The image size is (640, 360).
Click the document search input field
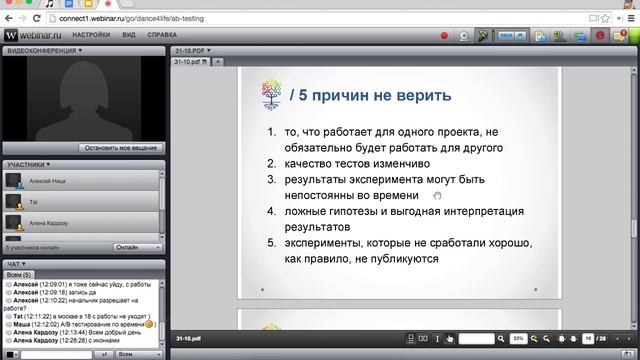tap(476, 339)
